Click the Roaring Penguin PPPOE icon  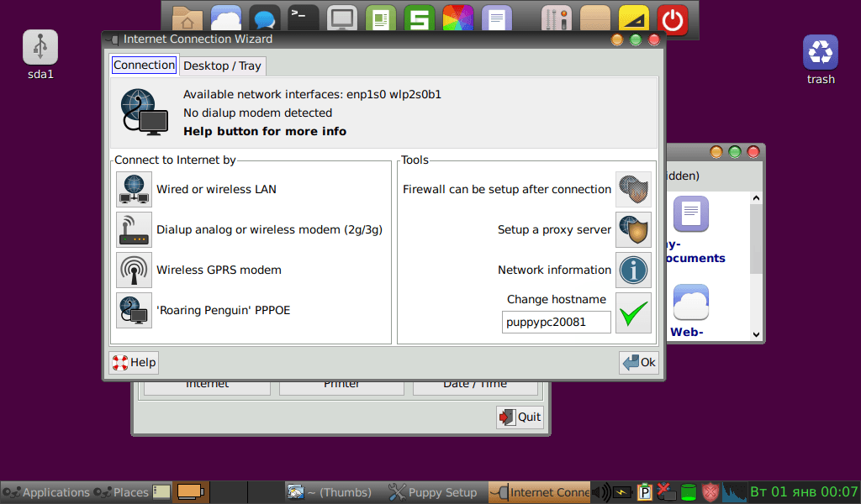click(x=134, y=311)
